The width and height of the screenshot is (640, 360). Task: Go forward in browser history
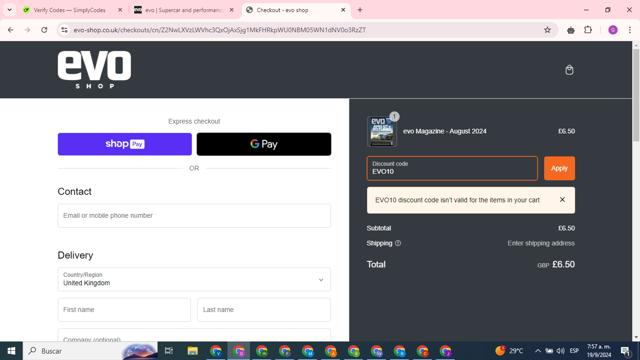27,30
